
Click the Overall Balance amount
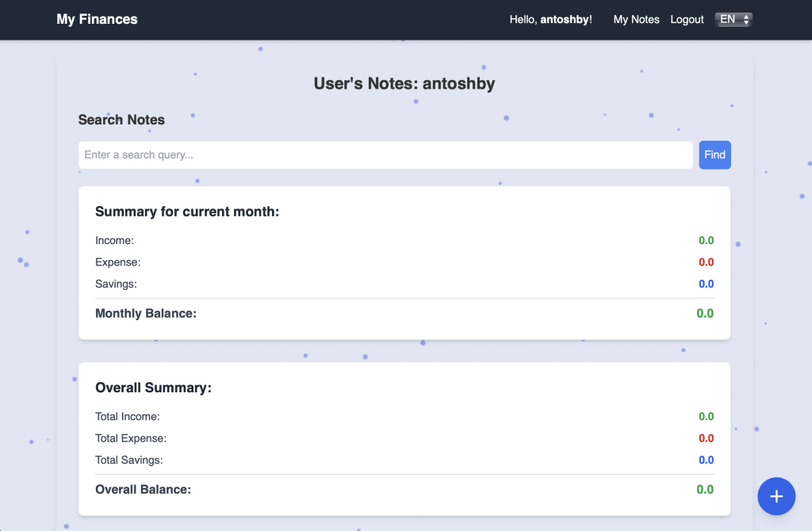point(705,490)
